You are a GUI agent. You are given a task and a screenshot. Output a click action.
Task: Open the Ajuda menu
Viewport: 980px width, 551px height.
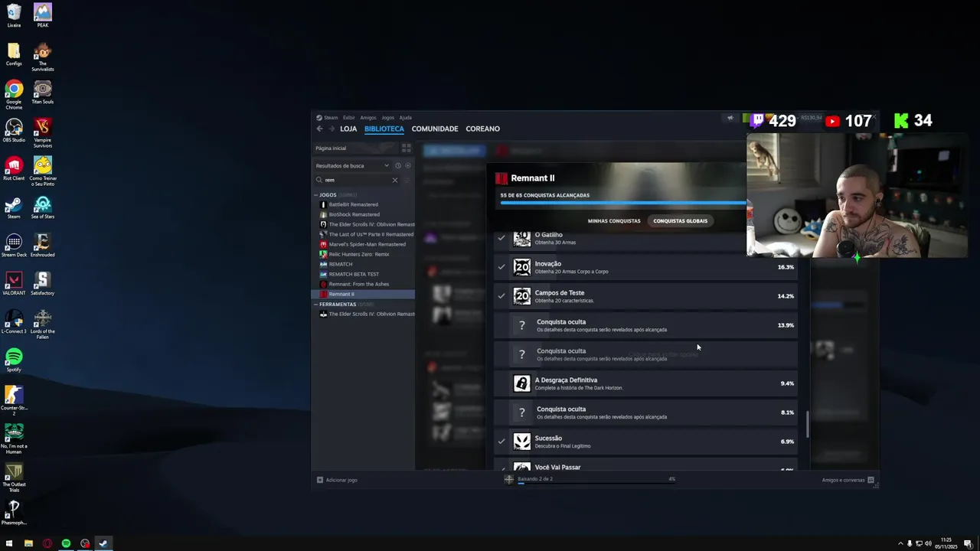coord(406,118)
